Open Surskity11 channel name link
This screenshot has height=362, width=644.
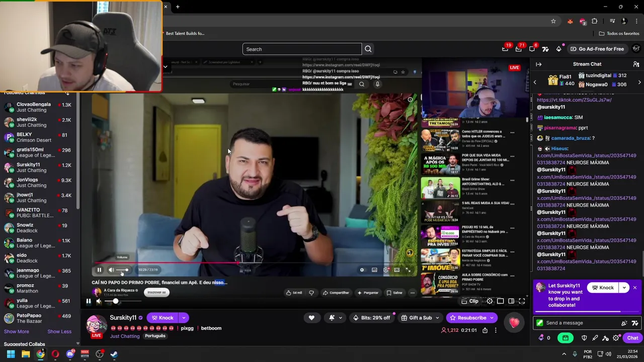click(123, 318)
